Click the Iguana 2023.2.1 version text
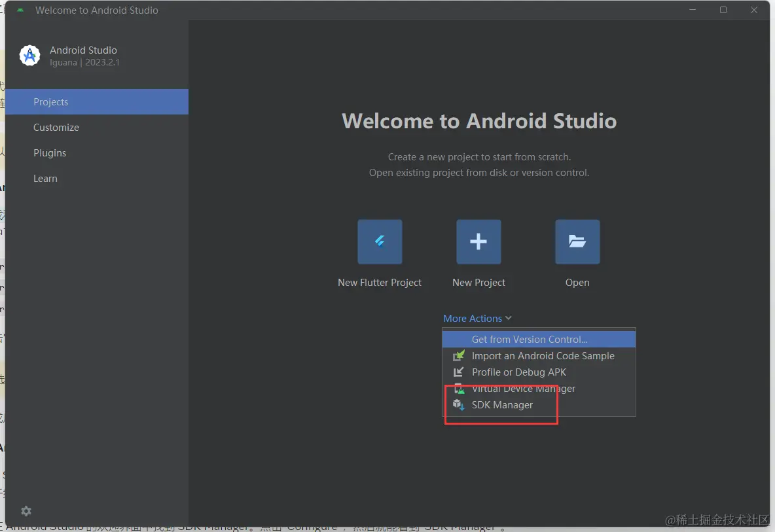The image size is (775, 532). 84,62
